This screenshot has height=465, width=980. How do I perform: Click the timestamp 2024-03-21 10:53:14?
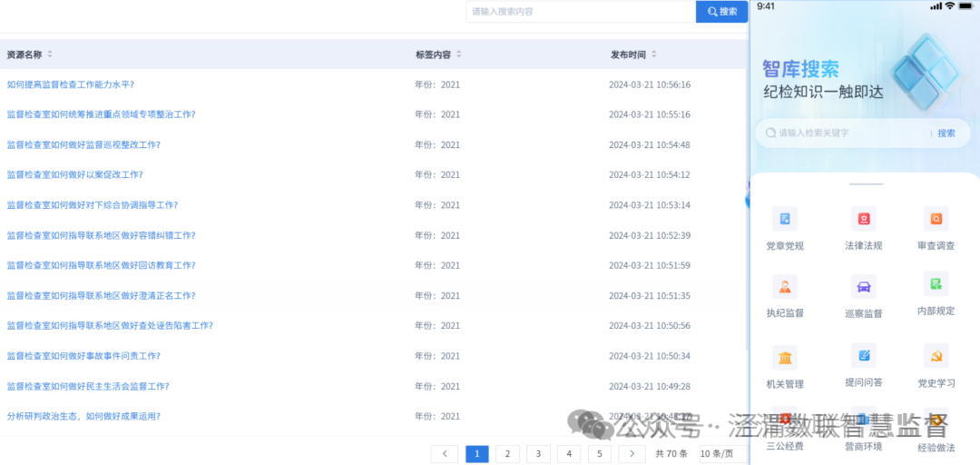650,204
